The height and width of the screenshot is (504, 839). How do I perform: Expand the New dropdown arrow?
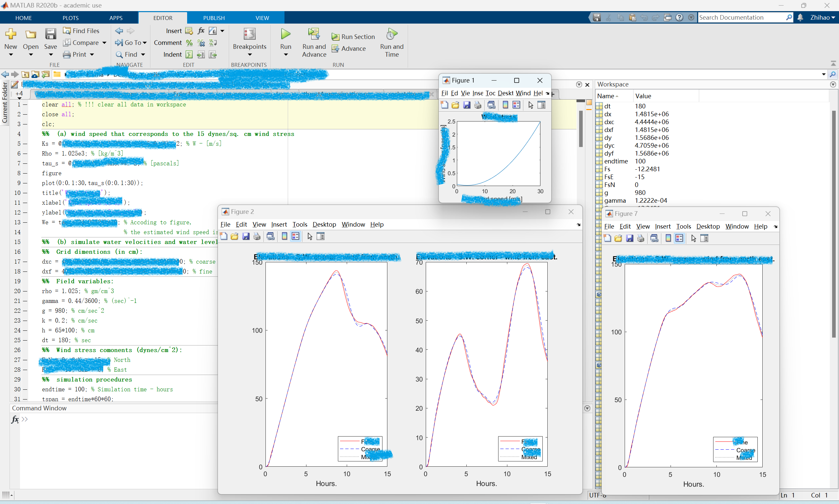[x=10, y=55]
